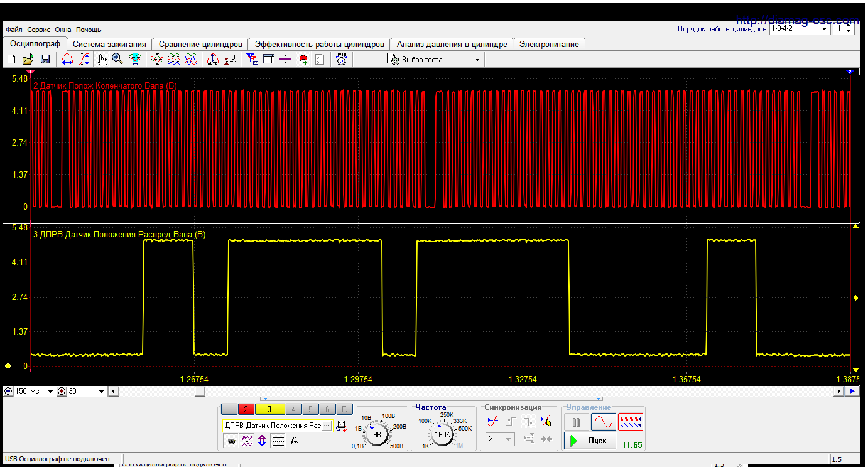Select vertical amplitude measurement tool

click(x=84, y=60)
